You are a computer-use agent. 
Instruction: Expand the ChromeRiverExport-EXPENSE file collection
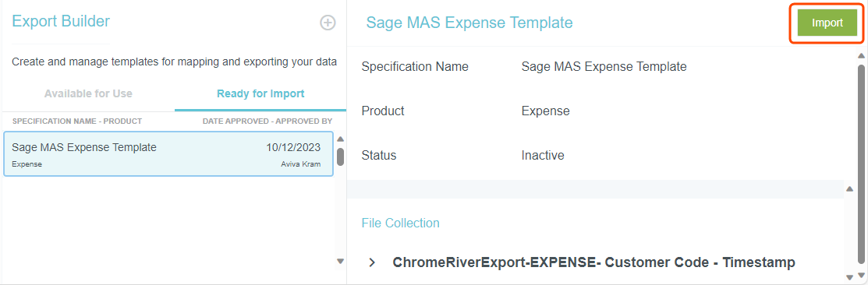(x=372, y=262)
